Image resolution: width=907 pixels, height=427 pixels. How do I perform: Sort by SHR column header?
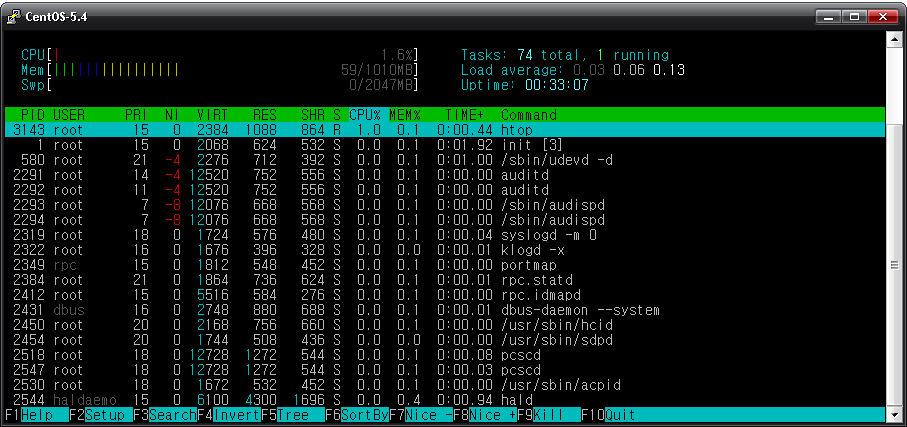tap(312, 115)
